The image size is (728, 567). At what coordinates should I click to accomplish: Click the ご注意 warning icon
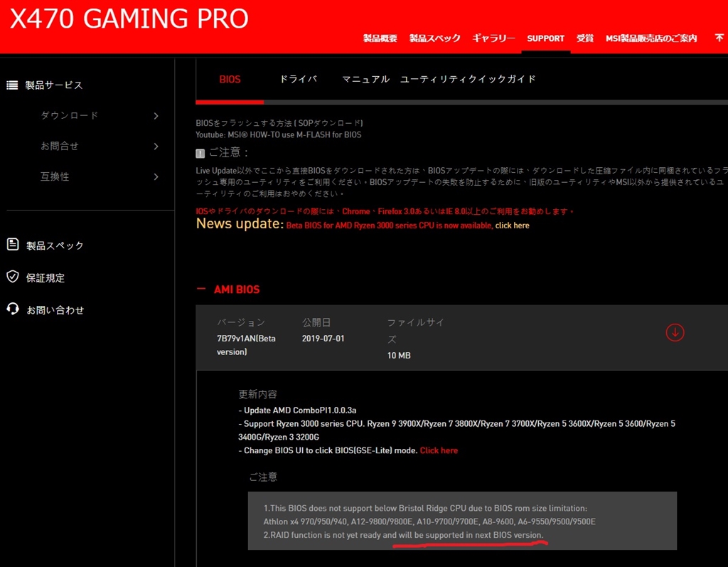click(200, 154)
